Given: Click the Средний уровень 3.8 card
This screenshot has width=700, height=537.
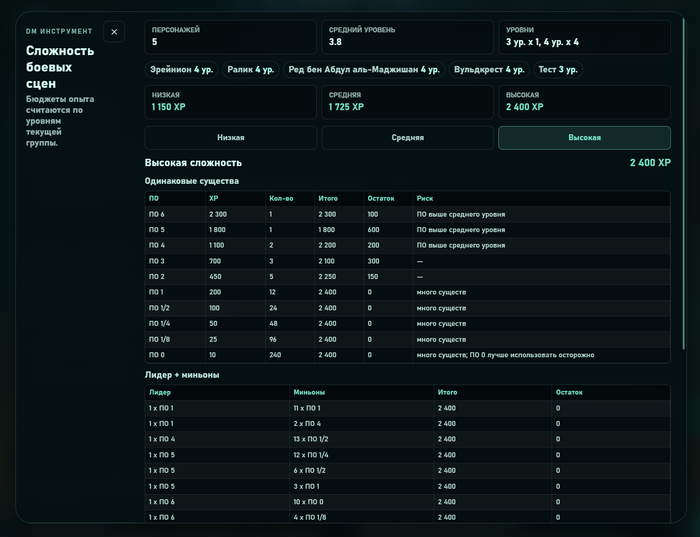Looking at the screenshot, I should (x=408, y=37).
